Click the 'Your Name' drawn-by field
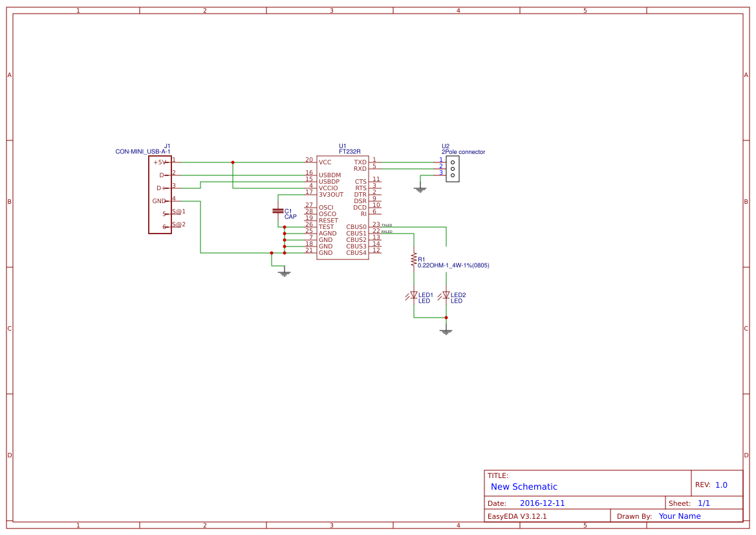The width and height of the screenshot is (756, 535). (x=680, y=516)
